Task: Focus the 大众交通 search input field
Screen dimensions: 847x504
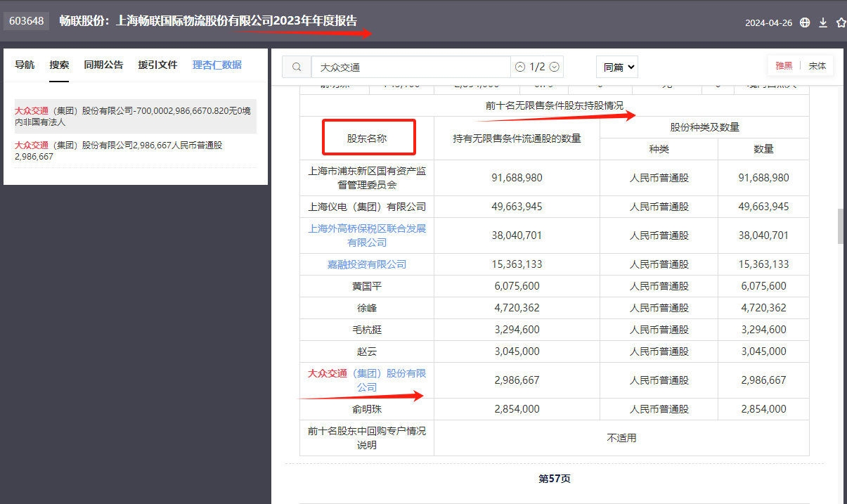Action: [x=411, y=67]
